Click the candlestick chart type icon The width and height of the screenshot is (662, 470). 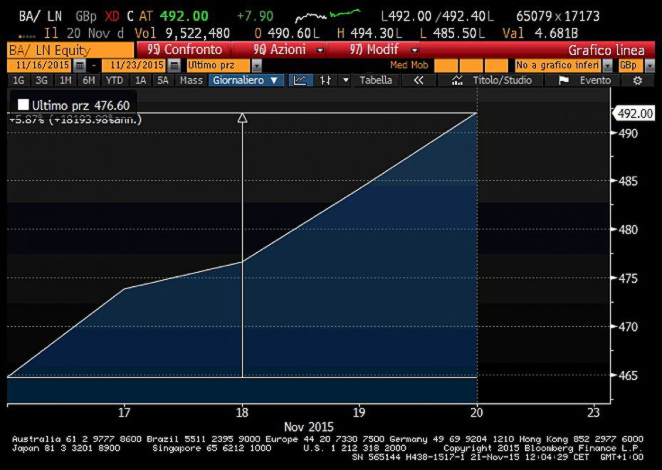click(325, 80)
